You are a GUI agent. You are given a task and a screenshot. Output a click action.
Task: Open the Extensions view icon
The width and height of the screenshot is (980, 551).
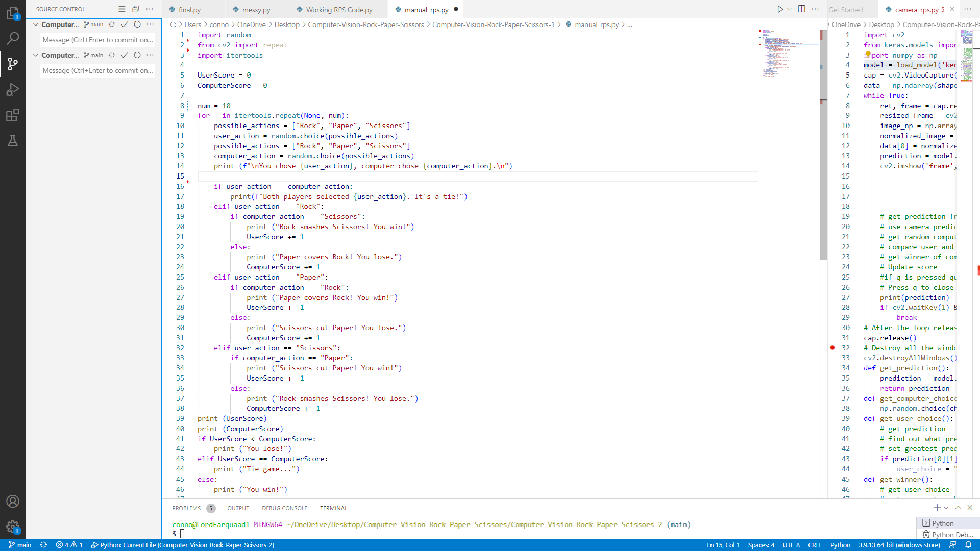tap(13, 115)
